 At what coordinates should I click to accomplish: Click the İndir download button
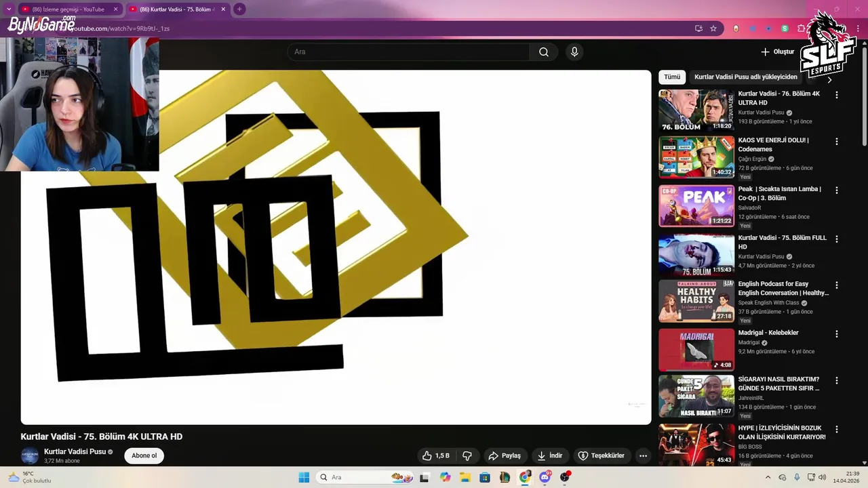[x=550, y=456]
